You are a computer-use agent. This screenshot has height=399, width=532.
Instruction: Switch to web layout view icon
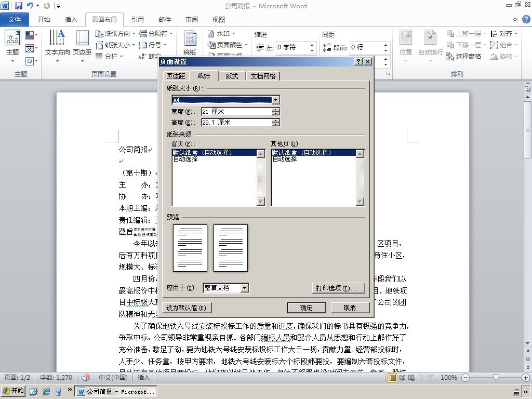(x=411, y=378)
